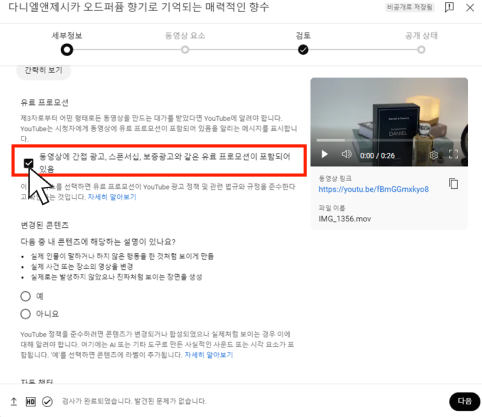Screen dimensions: 482x417
Task: Click the HD processing icon
Action: pyautogui.click(x=30, y=402)
